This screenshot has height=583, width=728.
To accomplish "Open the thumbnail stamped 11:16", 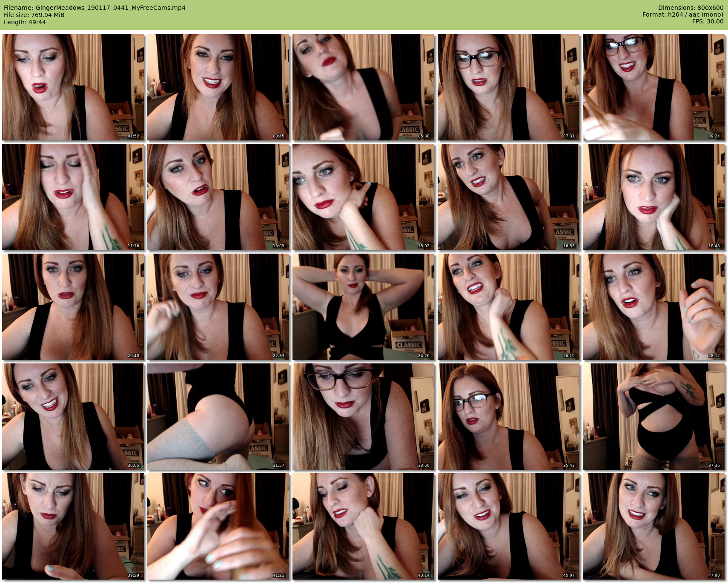I will 73,197.
